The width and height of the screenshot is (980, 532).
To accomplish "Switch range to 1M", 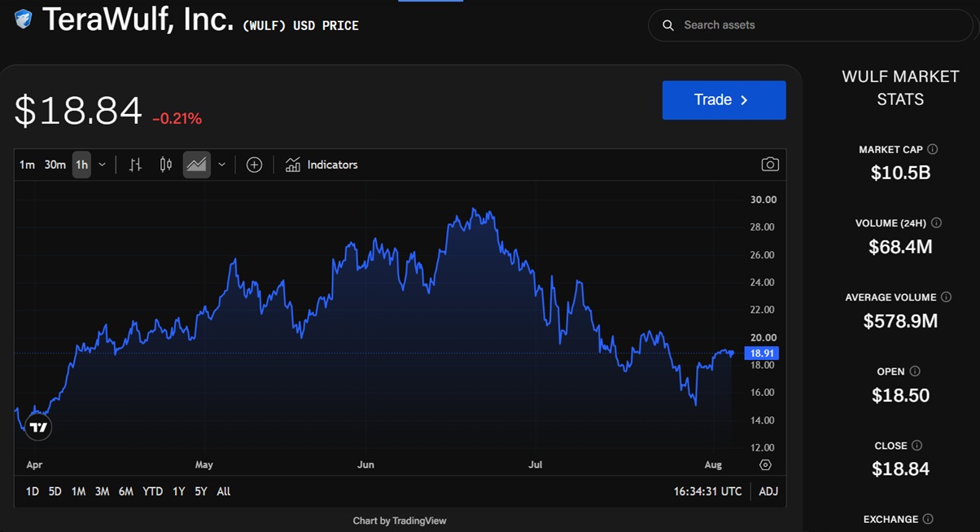I will [x=78, y=491].
